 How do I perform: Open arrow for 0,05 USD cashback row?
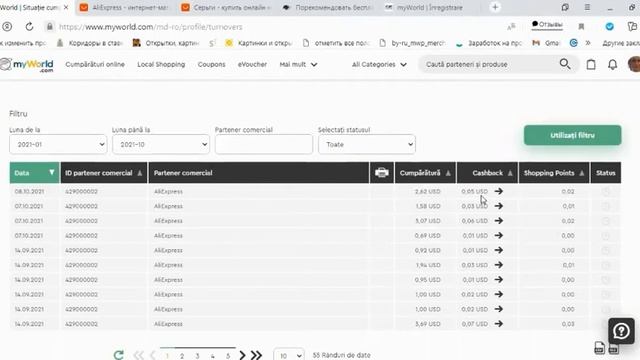click(x=498, y=191)
